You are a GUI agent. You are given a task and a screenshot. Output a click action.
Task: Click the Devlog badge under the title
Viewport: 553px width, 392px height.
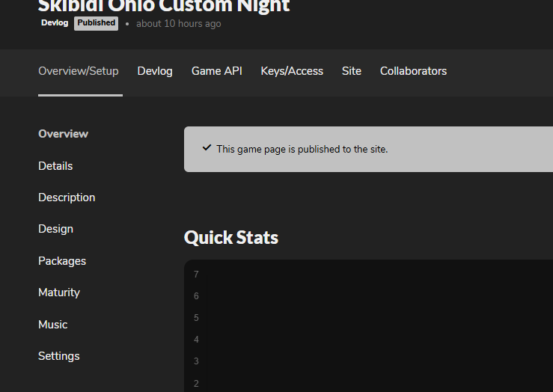tap(55, 23)
